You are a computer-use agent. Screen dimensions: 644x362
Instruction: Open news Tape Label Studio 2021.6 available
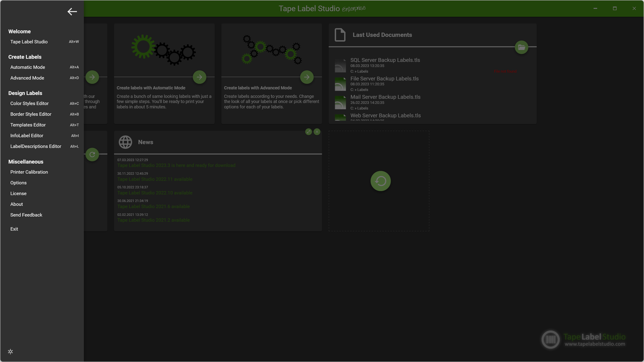(x=153, y=207)
